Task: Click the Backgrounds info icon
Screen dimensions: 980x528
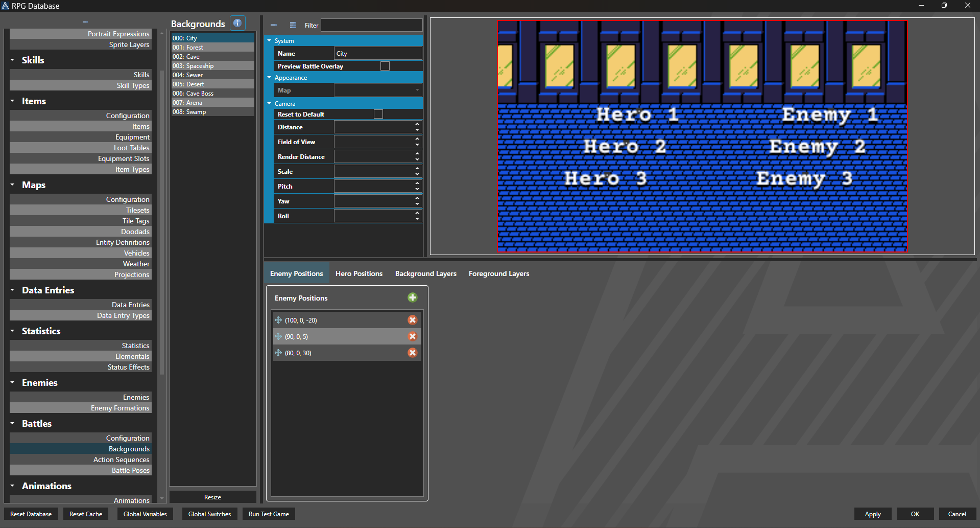Action: pyautogui.click(x=237, y=23)
